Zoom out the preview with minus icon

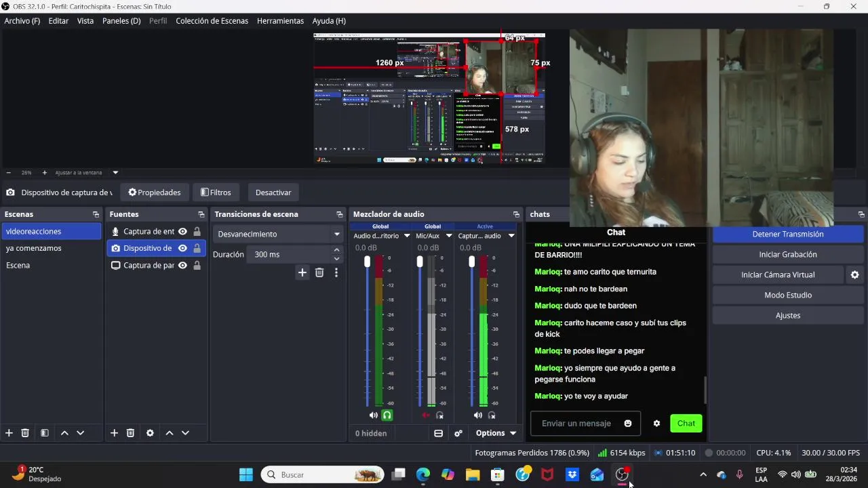(8, 173)
